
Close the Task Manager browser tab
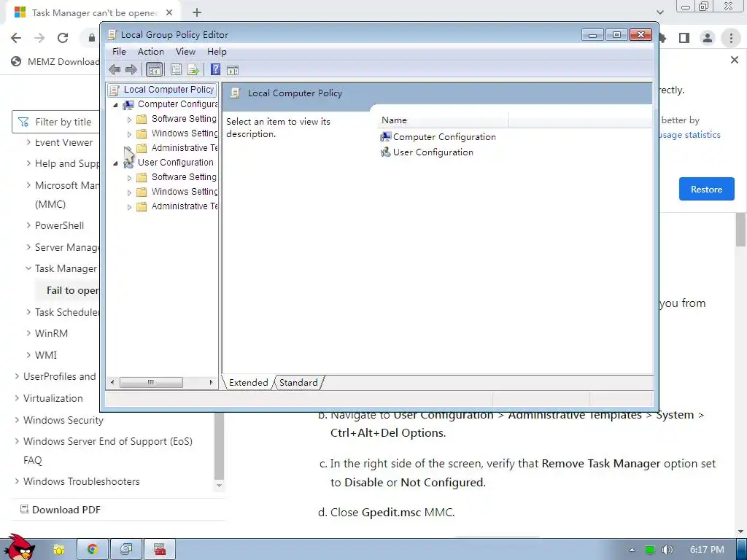tap(169, 13)
